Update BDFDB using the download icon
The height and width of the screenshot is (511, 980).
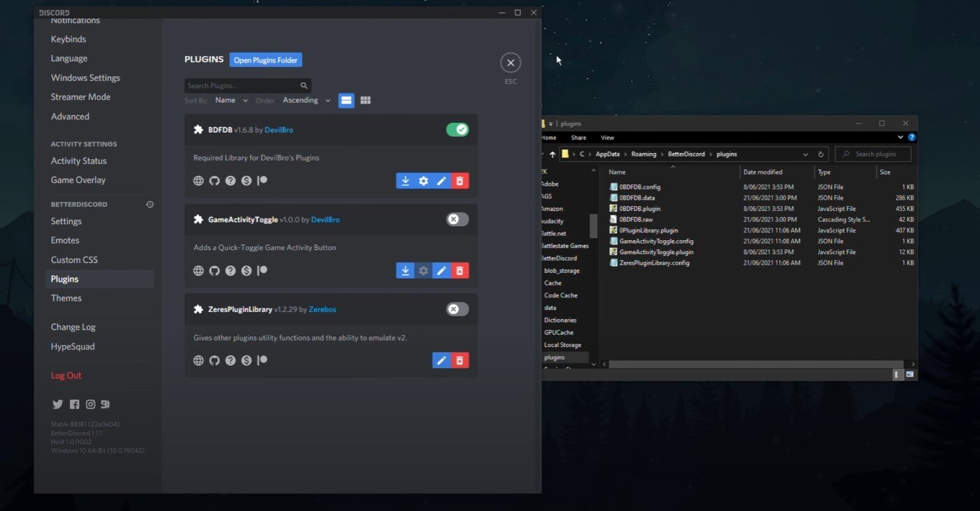click(x=406, y=180)
